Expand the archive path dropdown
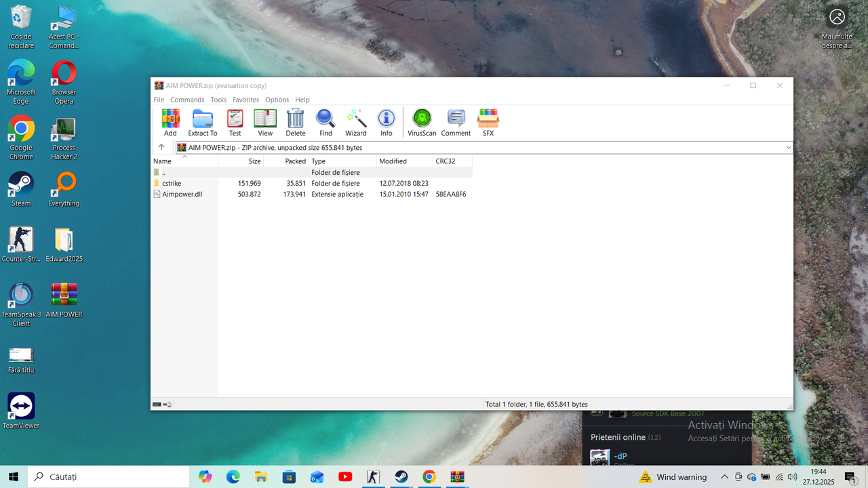Viewport: 868px width, 488px height. [788, 148]
